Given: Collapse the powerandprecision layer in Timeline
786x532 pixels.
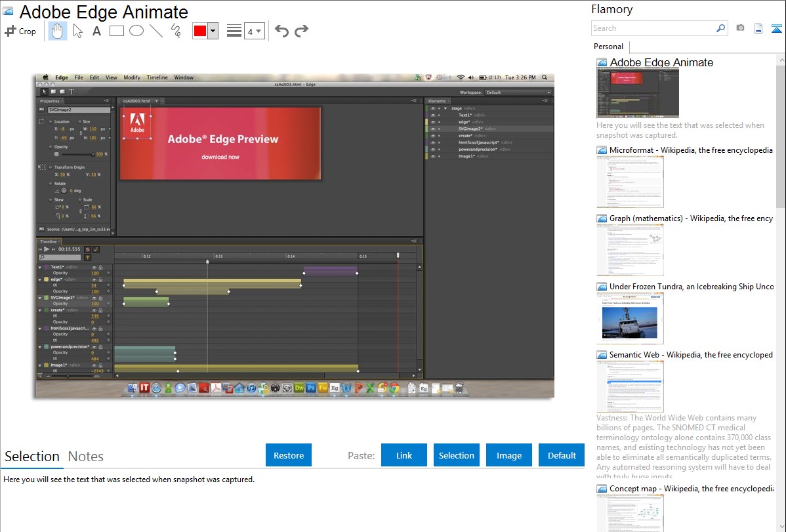Looking at the screenshot, I should point(40,346).
